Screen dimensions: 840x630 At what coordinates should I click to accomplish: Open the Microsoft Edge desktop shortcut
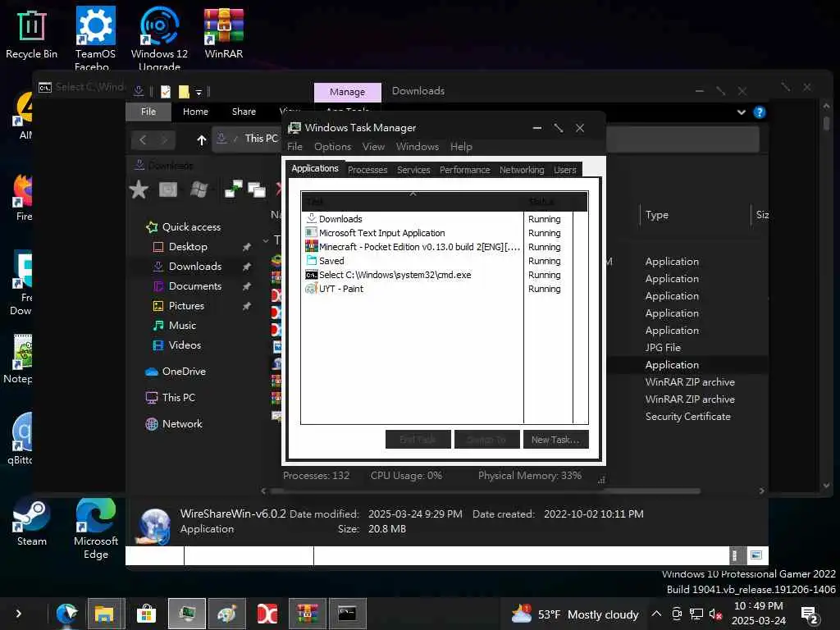96,529
